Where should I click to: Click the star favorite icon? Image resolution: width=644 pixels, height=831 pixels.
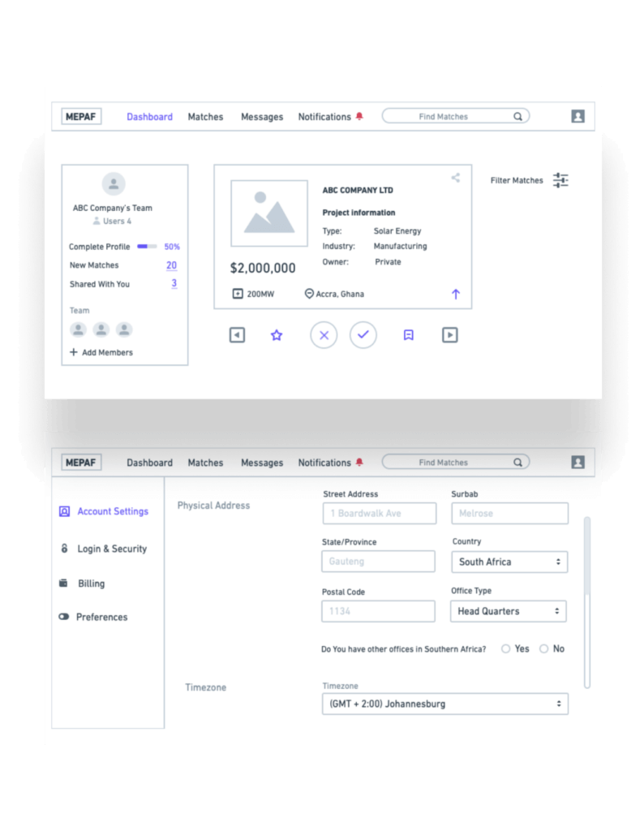[x=277, y=334]
